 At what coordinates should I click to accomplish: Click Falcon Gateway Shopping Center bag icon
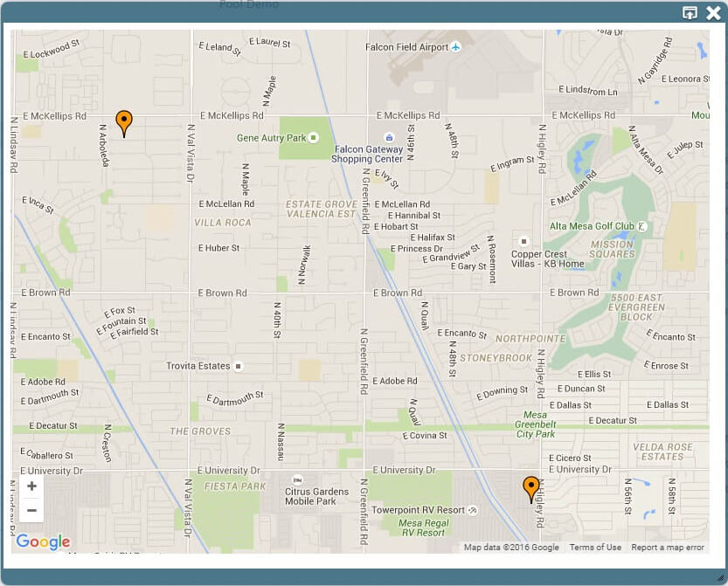pos(389,137)
